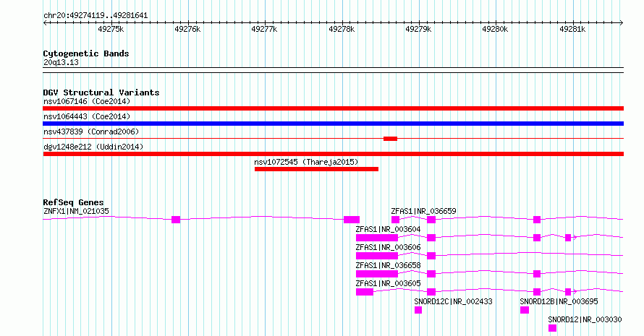
Task: Click the red bar of nsv1072545
Action: (316, 169)
